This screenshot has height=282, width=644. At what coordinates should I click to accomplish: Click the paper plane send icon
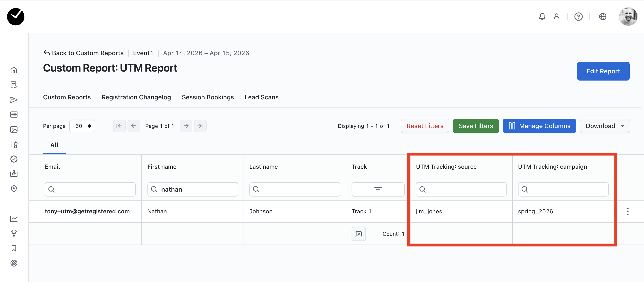tap(14, 100)
